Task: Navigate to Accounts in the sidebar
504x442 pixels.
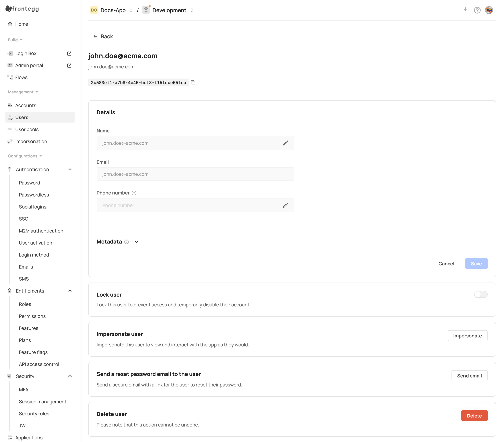Action: click(x=26, y=105)
